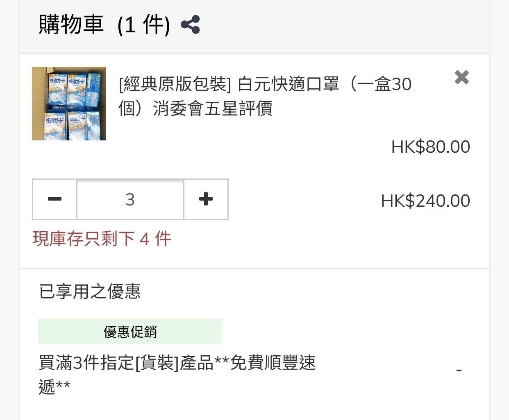Click the 已享用之優惠 section heading
The height and width of the screenshot is (420, 509).
90,291
